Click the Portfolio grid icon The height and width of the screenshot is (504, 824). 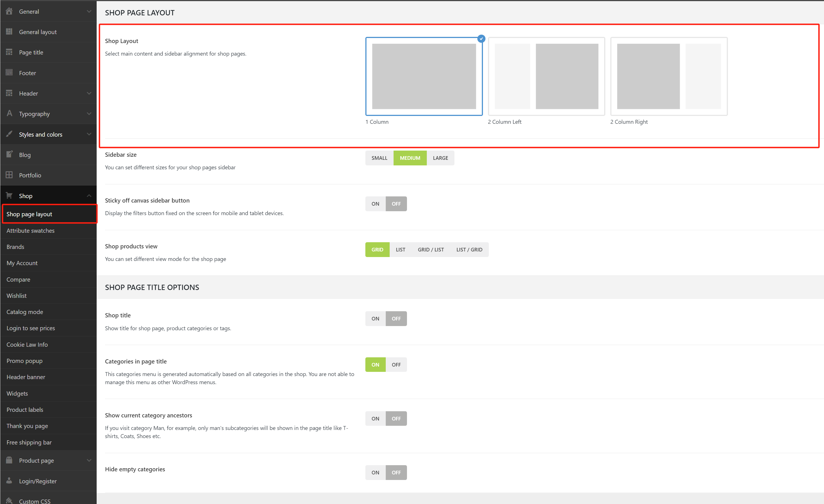[x=9, y=175]
